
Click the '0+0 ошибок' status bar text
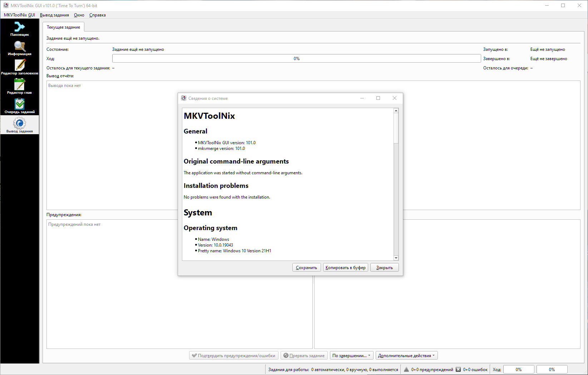pos(475,370)
